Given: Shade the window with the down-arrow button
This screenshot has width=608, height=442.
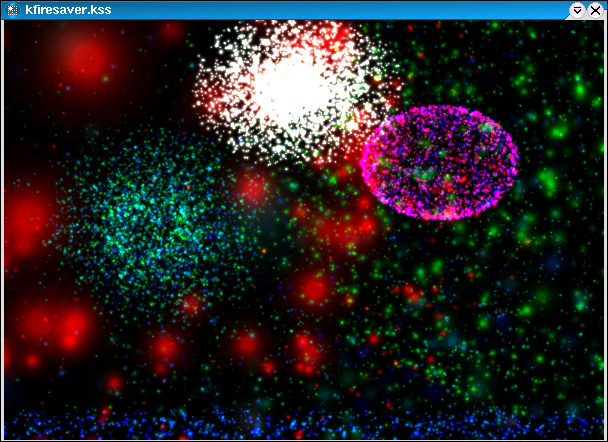Looking at the screenshot, I should [577, 10].
